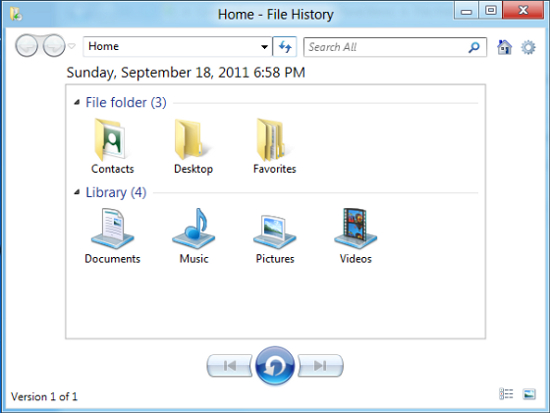Go to next version
This screenshot has height=413, width=550.
click(320, 366)
